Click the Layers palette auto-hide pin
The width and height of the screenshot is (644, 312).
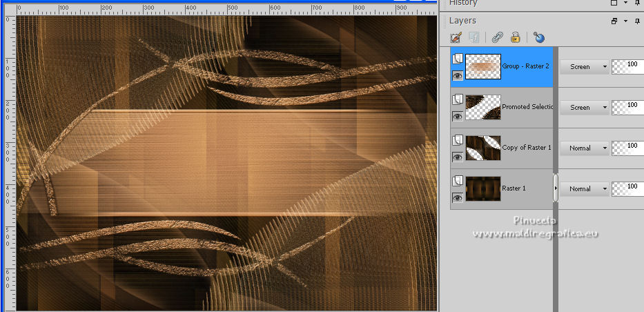[x=636, y=21]
